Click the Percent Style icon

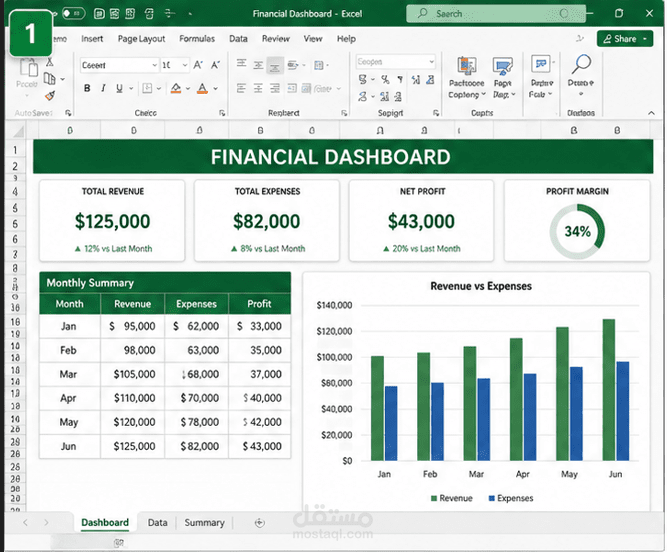point(385,80)
